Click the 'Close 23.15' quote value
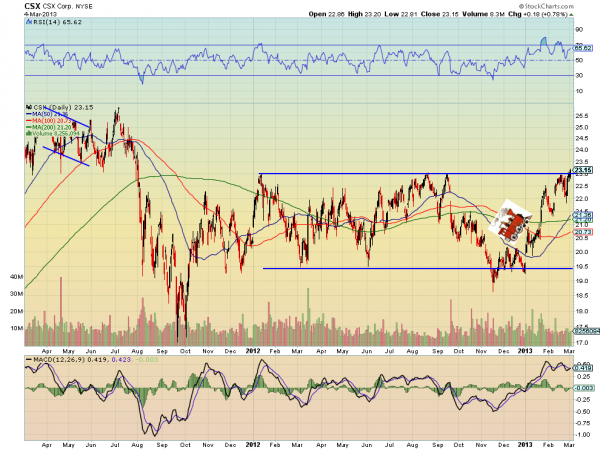Viewport: 600px width, 450px height. pos(440,14)
